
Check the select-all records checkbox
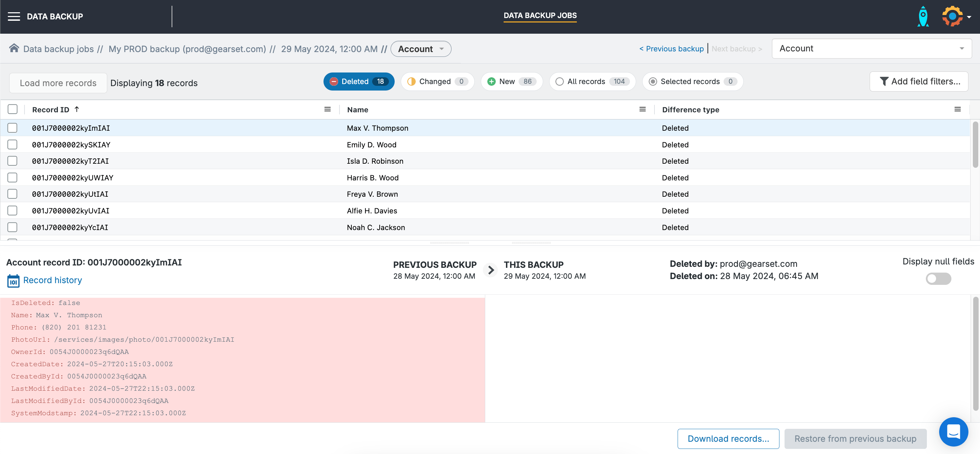pyautogui.click(x=13, y=110)
